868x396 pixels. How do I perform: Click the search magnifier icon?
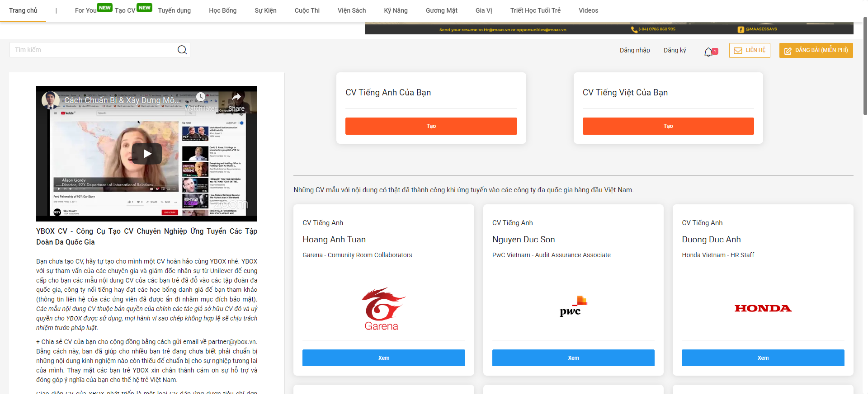point(182,50)
